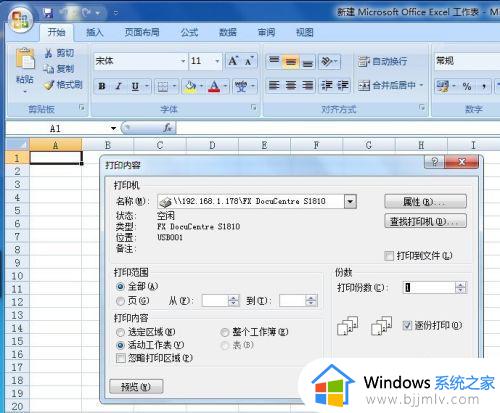Screen dimensions: 500x413
Task: Switch to the 数据 (Data) tab
Action: pyautogui.click(x=228, y=32)
